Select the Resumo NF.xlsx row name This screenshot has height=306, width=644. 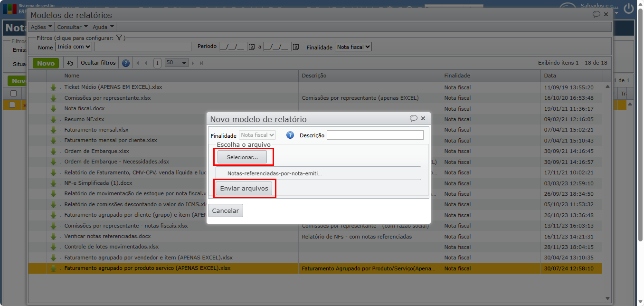click(x=85, y=119)
